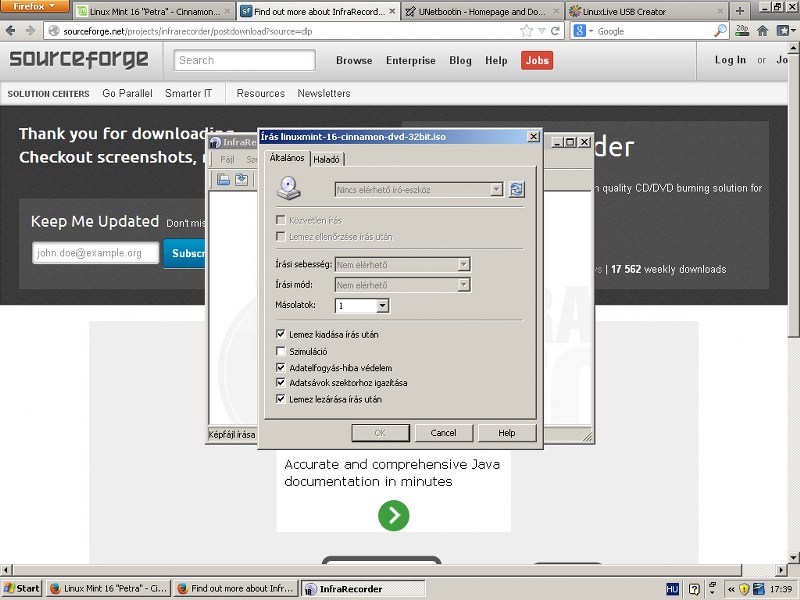
Task: Close the Linux Mint 16 Petra tab
Action: coord(228,11)
